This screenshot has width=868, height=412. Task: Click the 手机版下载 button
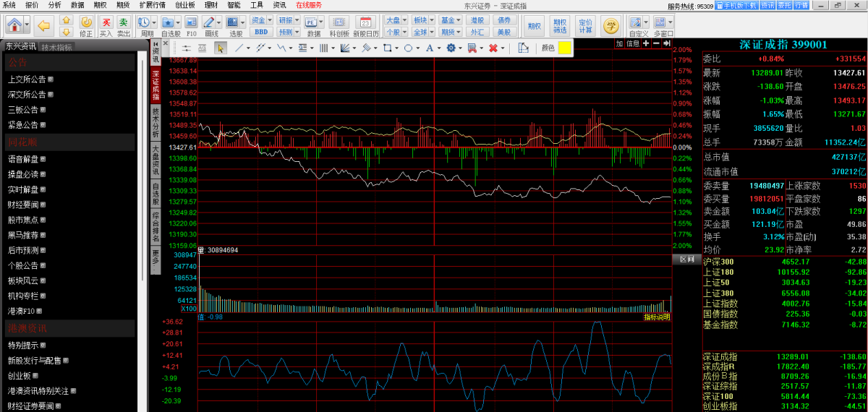click(x=736, y=6)
